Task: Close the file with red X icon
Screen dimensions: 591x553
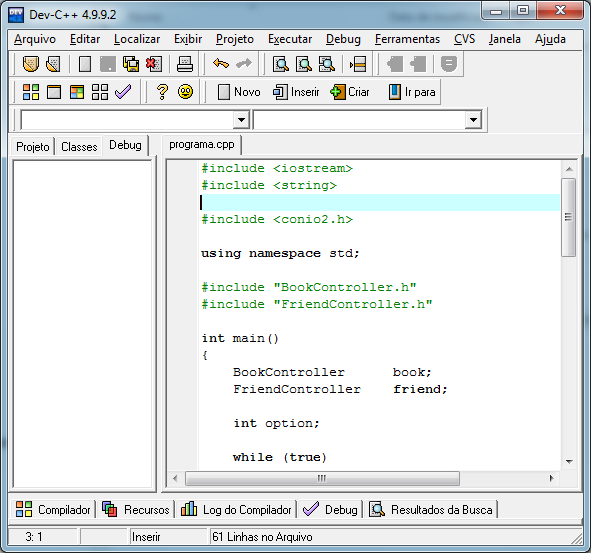Action: [154, 64]
